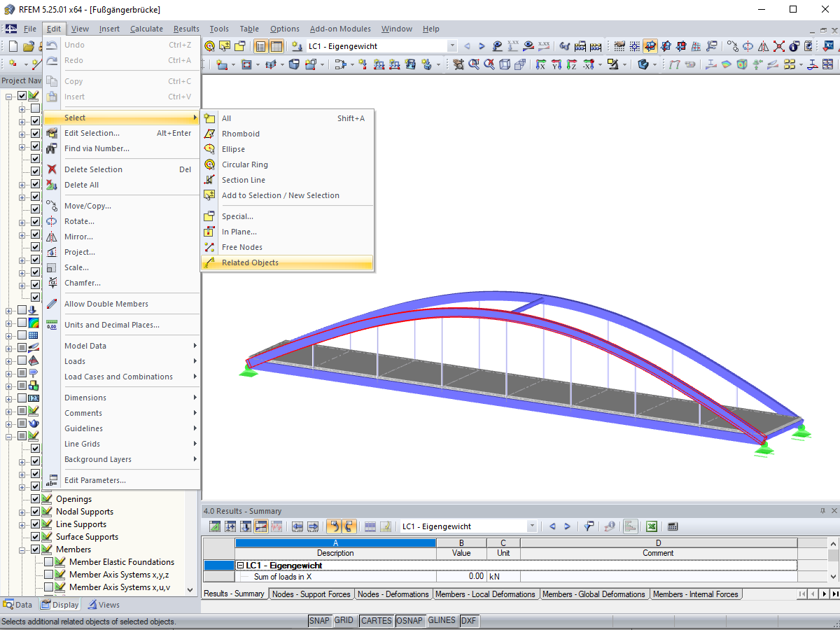This screenshot has height=630, width=840.
Task: Uncheck the Members checkbox in navigator
Action: [x=35, y=549]
